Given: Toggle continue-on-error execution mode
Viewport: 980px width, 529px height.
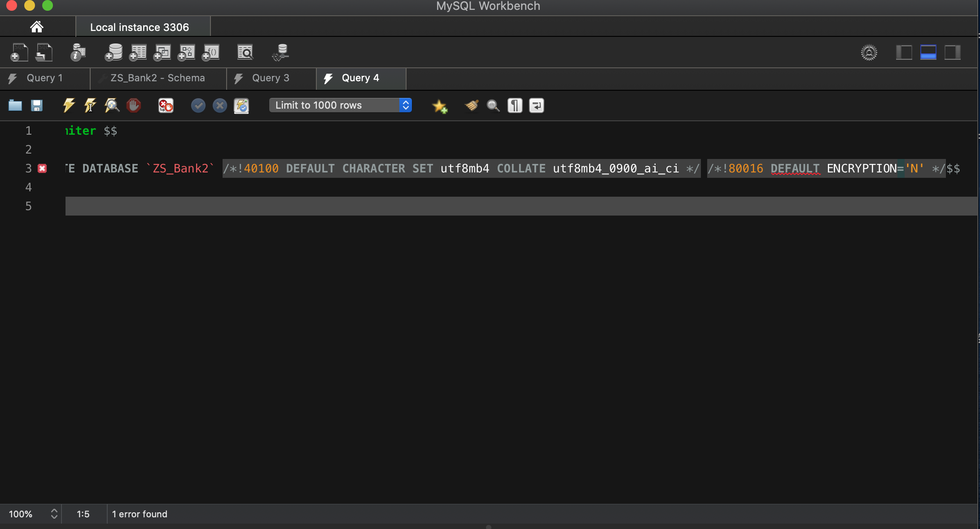Looking at the screenshot, I should pos(166,106).
